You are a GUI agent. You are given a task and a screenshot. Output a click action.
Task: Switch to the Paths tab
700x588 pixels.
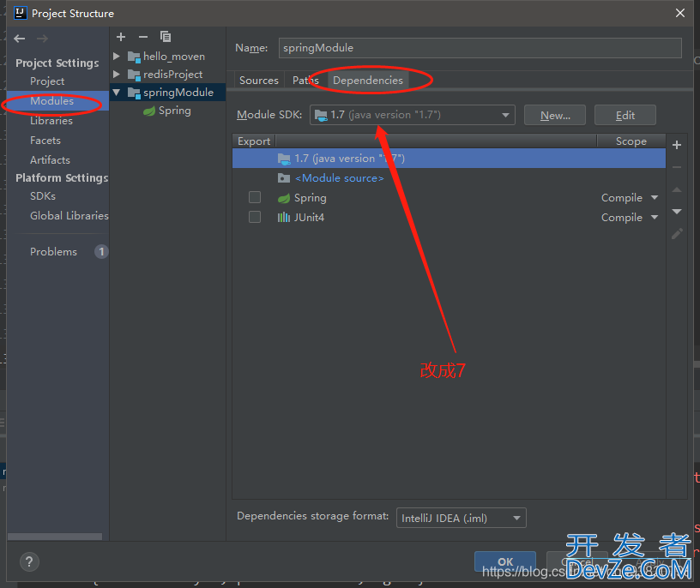pos(305,81)
